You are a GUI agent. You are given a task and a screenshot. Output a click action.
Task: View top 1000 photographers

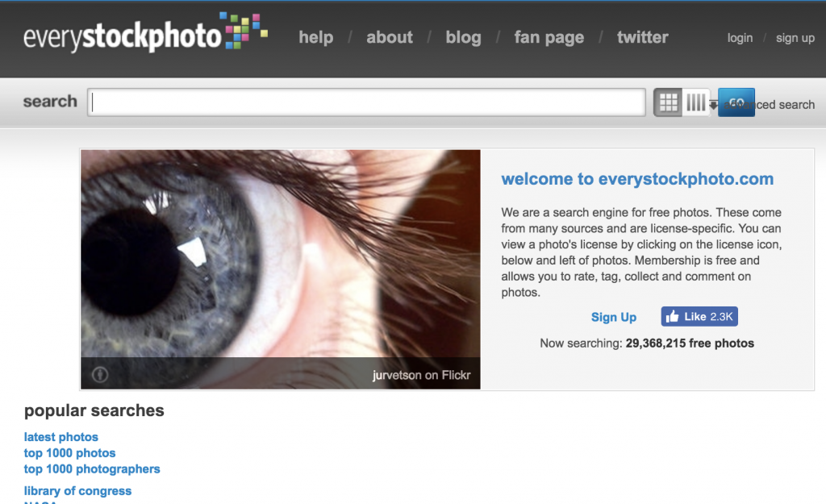[92, 469]
